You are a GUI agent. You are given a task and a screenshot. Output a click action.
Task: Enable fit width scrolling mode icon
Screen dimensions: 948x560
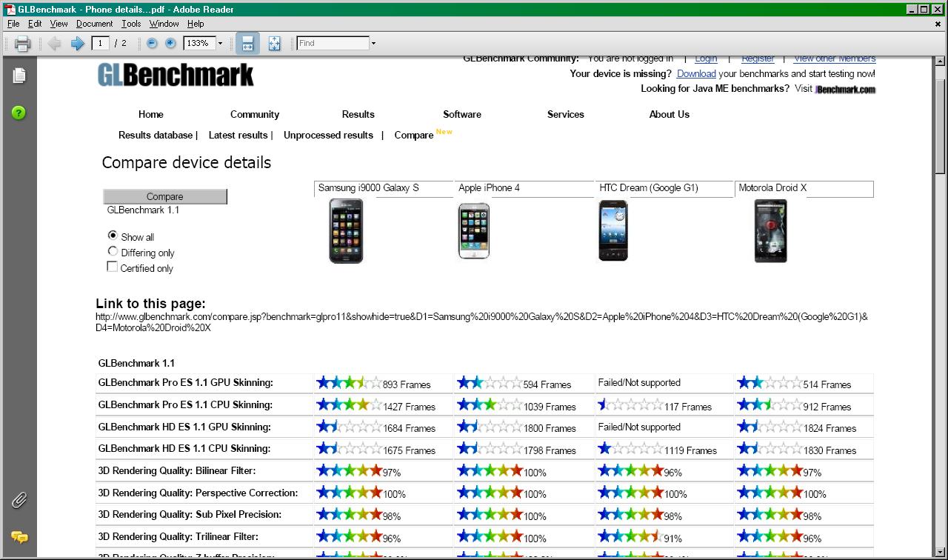[247, 44]
